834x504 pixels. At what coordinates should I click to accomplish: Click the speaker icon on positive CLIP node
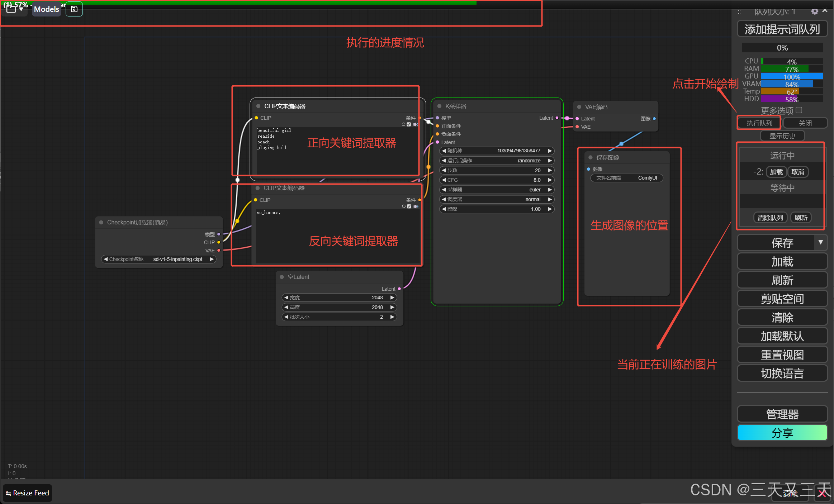[x=416, y=124]
